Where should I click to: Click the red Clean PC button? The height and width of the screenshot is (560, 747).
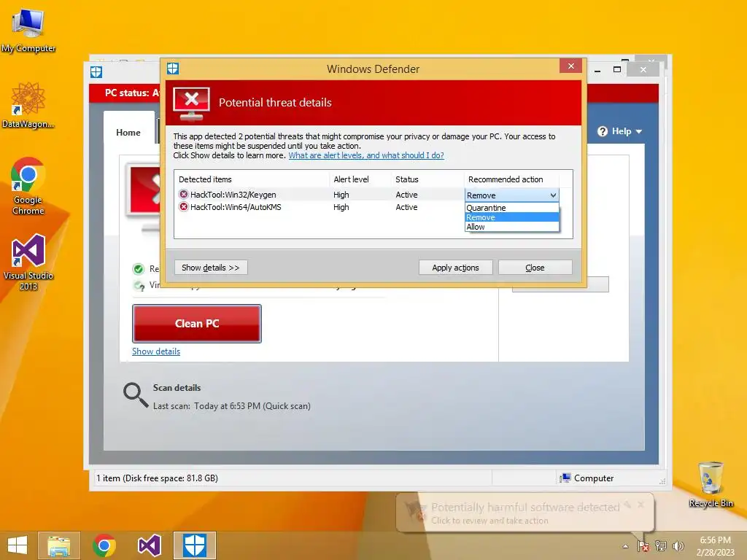coord(197,323)
